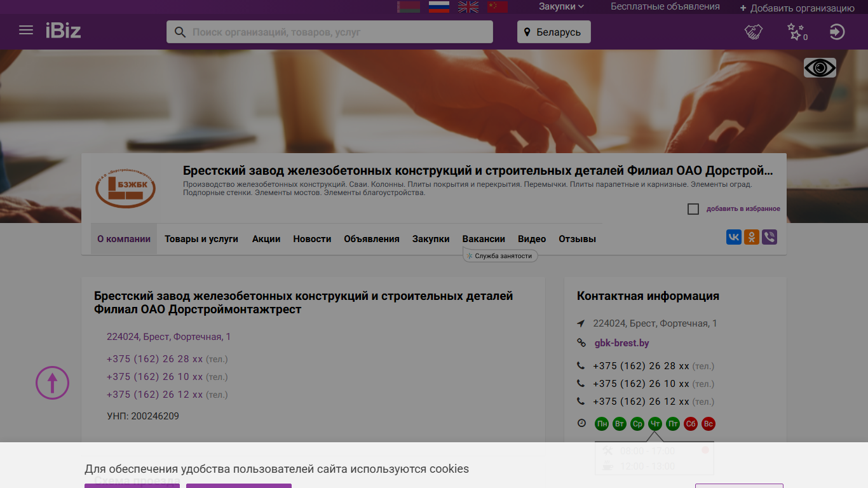The height and width of the screenshot is (488, 868).
Task: Select Saturday (Сб) schedule circle
Action: (x=691, y=424)
